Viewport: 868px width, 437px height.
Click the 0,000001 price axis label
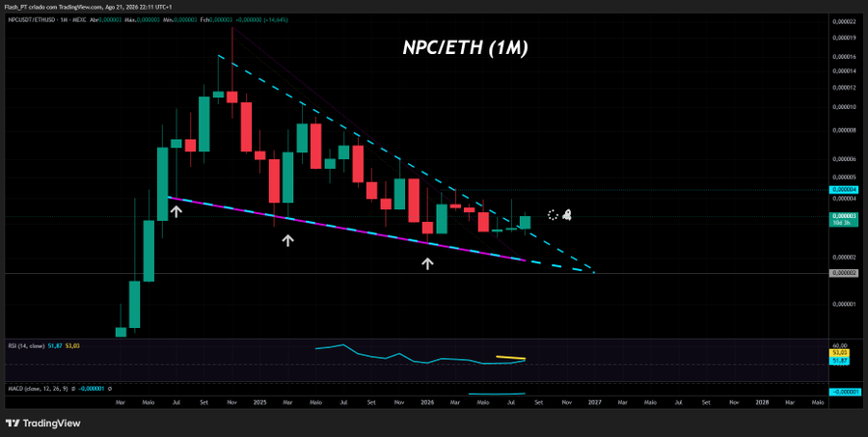tap(844, 304)
